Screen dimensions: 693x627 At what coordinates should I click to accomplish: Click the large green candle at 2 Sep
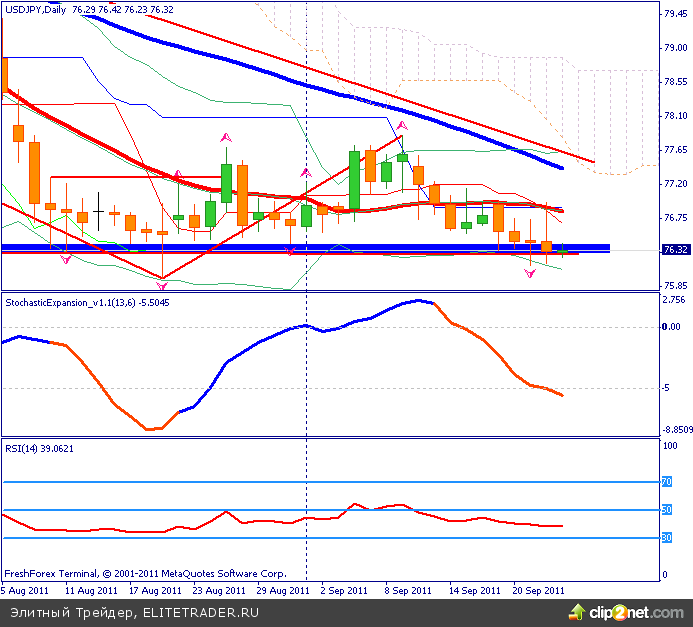pos(354,179)
